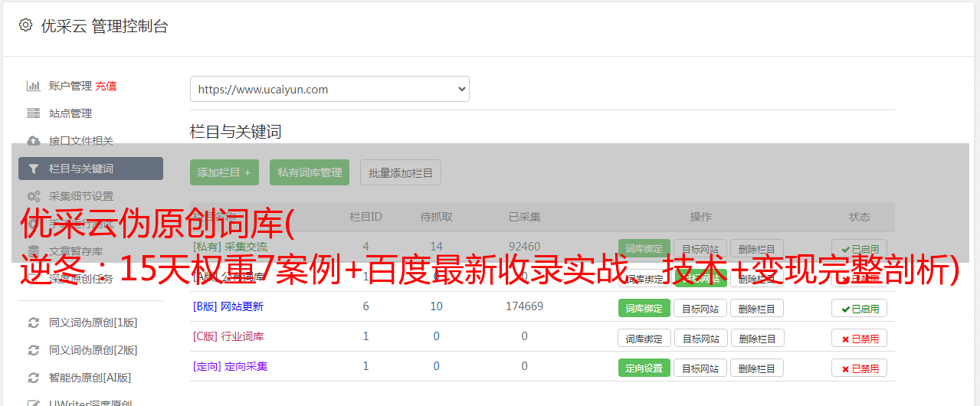Open 采集细节设置 in the sidebar
The image size is (980, 406).
[x=81, y=196]
